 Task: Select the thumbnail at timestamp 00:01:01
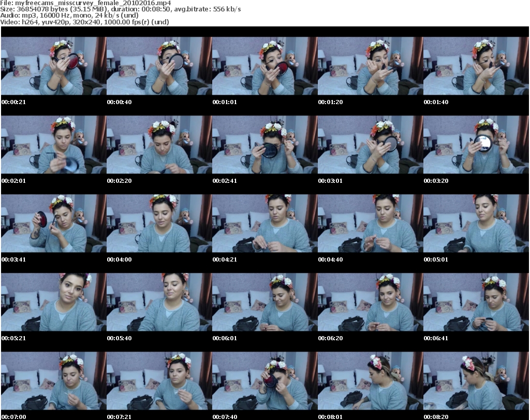(x=264, y=66)
